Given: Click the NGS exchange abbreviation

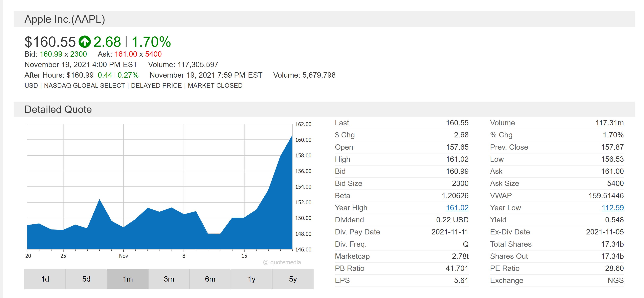Looking at the screenshot, I should coord(615,281).
